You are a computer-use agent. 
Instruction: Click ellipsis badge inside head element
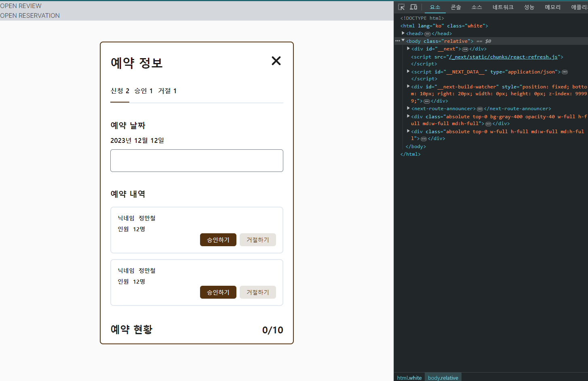tap(428, 34)
